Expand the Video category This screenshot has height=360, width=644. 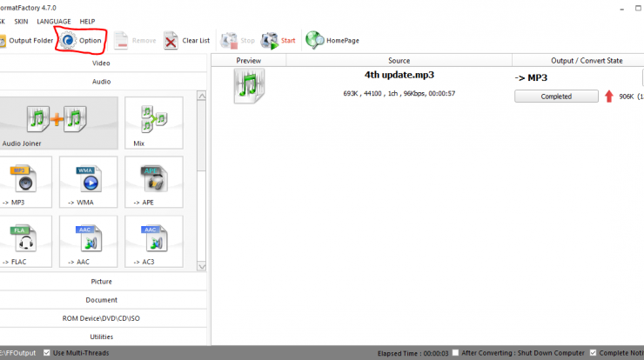[x=102, y=63]
